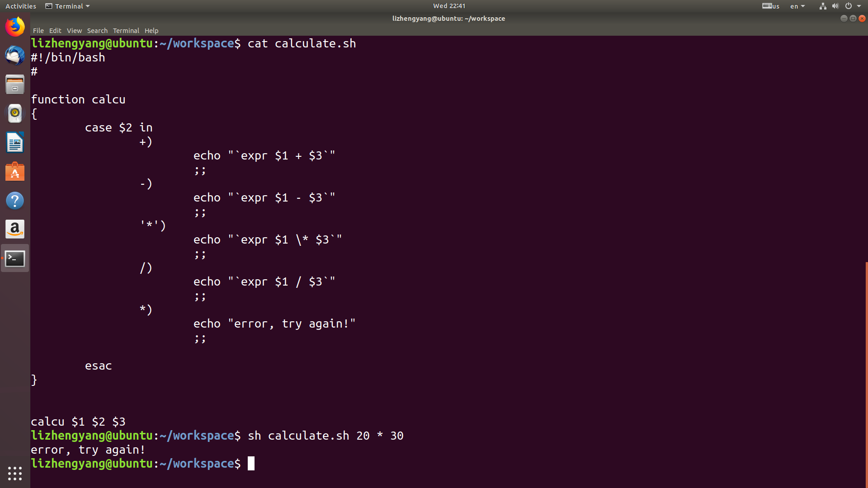Launch Thunderbird mail from the dock

pyautogui.click(x=15, y=56)
